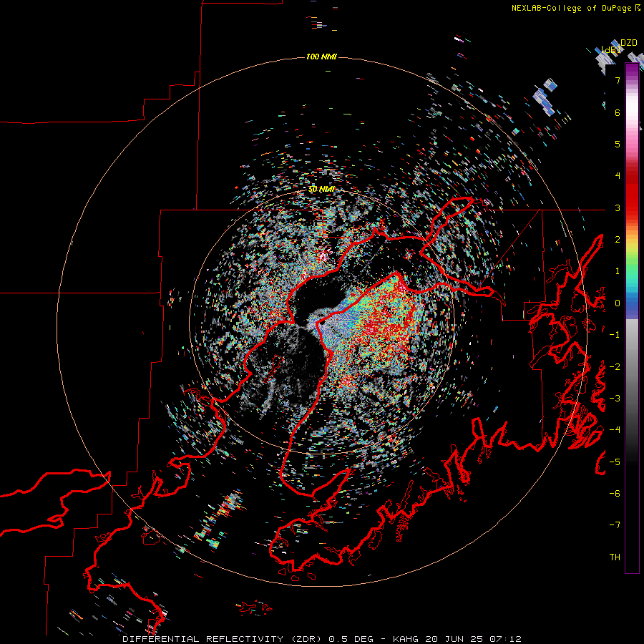Click the 50 NMI range ring label

tap(321, 190)
